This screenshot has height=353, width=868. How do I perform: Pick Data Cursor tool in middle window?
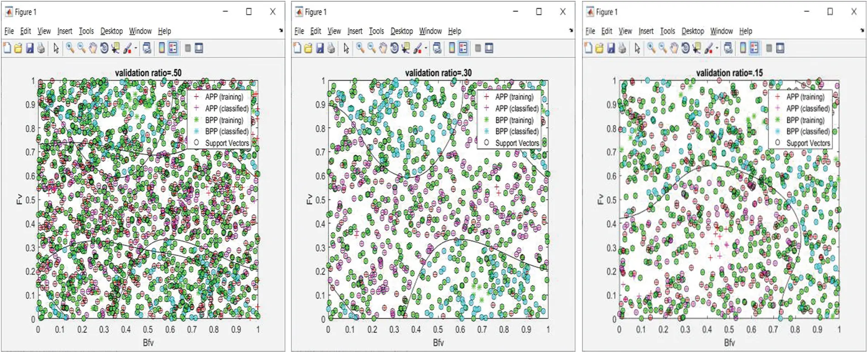pyautogui.click(x=405, y=48)
